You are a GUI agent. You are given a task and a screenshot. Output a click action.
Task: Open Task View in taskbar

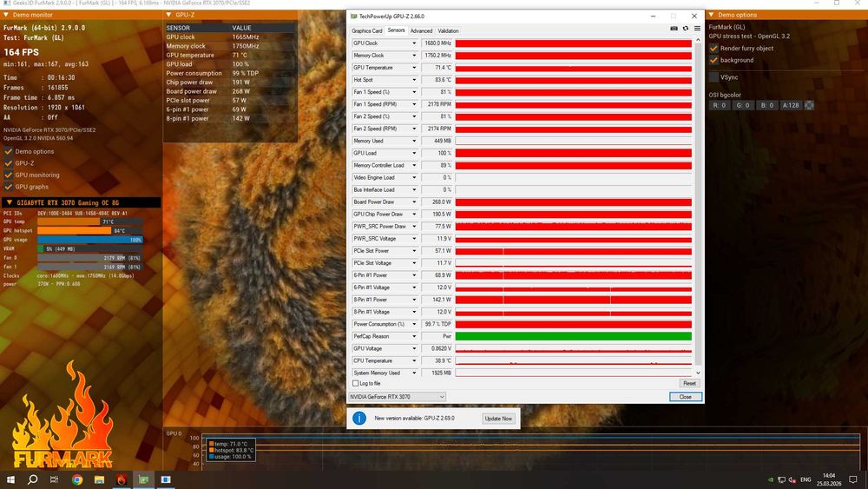(x=54, y=479)
